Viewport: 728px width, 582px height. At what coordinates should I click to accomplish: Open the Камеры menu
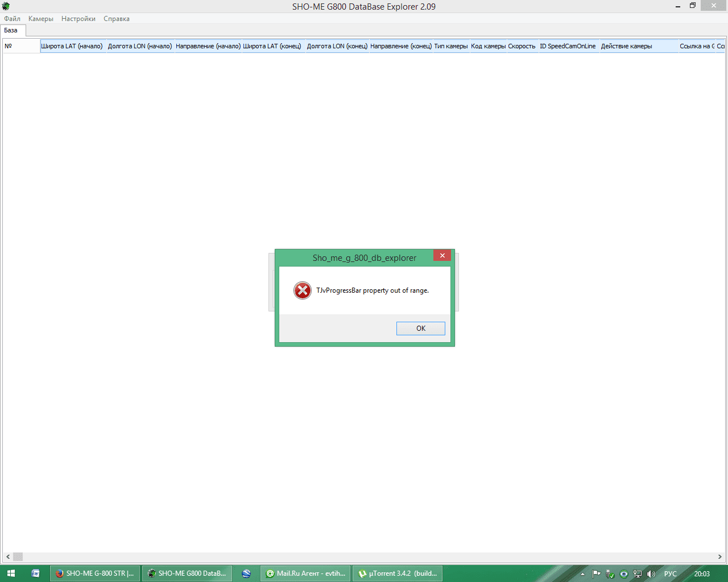41,19
